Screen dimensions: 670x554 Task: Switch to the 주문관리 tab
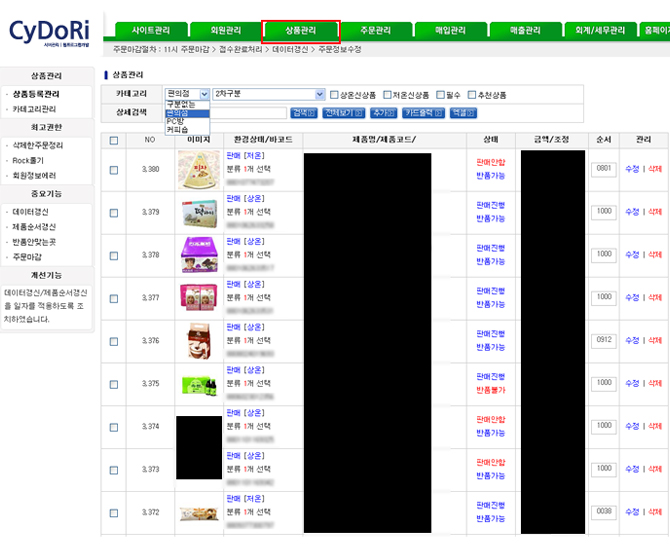tap(377, 30)
